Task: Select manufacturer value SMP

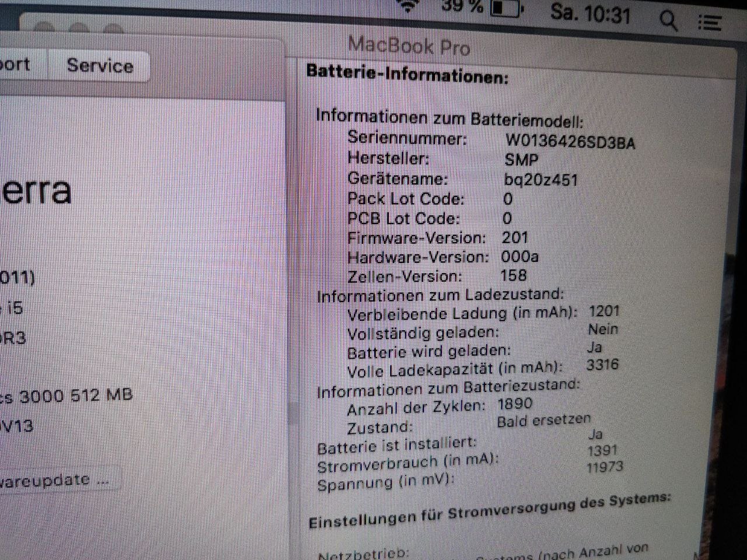Action: pyautogui.click(x=521, y=159)
